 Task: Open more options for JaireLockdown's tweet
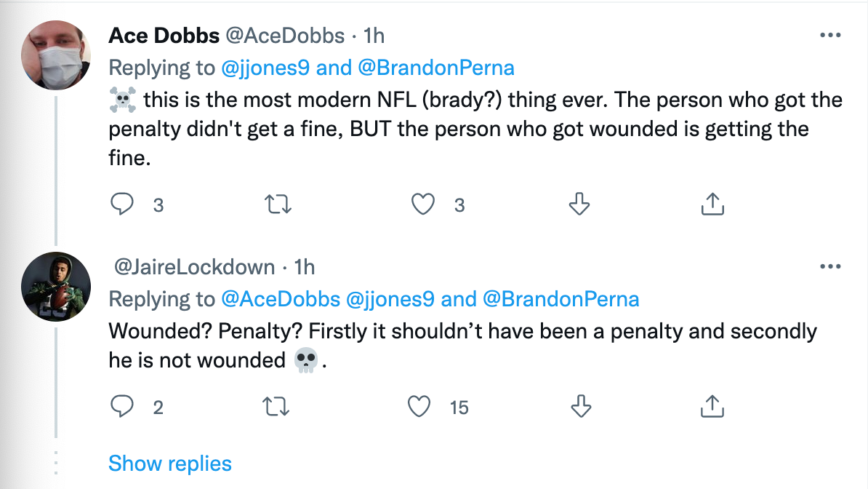pyautogui.click(x=830, y=266)
